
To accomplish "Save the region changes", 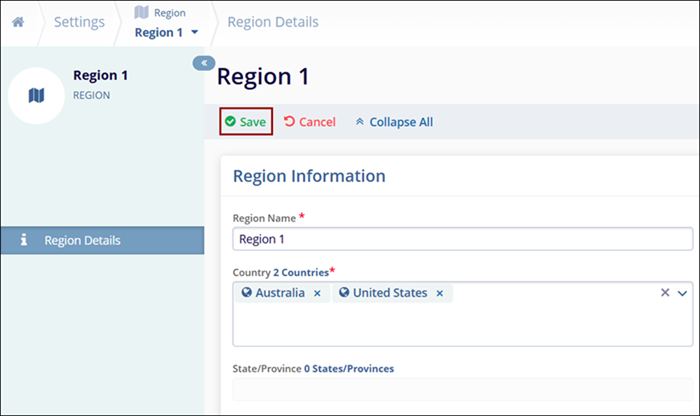I will click(x=246, y=122).
